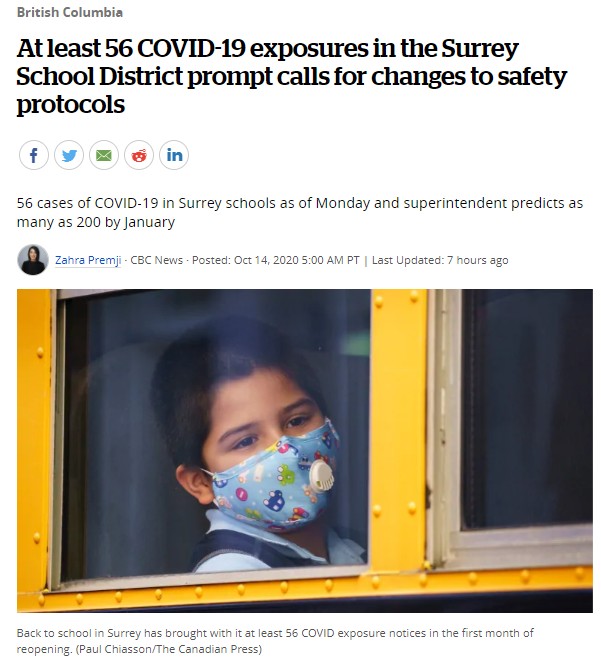Click the 'Last Updated: 7 hours ago' text
The width and height of the screenshot is (601, 667).
pyautogui.click(x=440, y=260)
